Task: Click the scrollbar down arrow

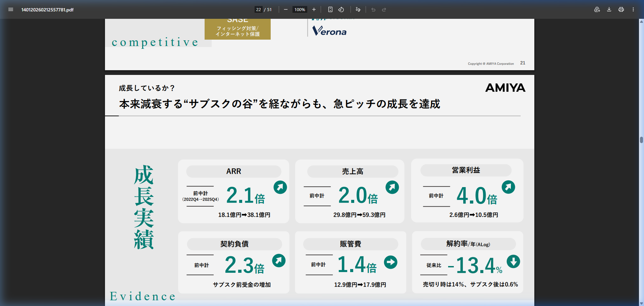Action: (x=641, y=303)
